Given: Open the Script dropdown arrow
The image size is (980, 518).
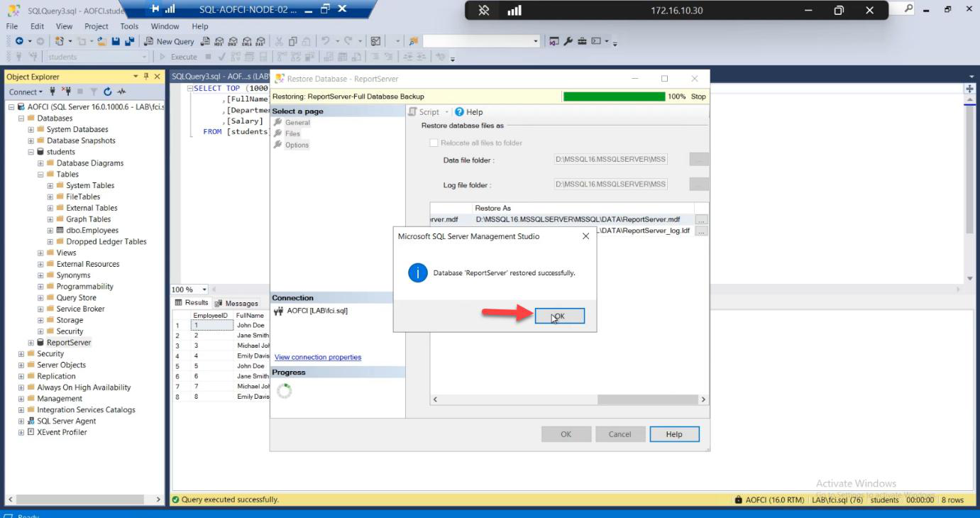Looking at the screenshot, I should tap(447, 112).
